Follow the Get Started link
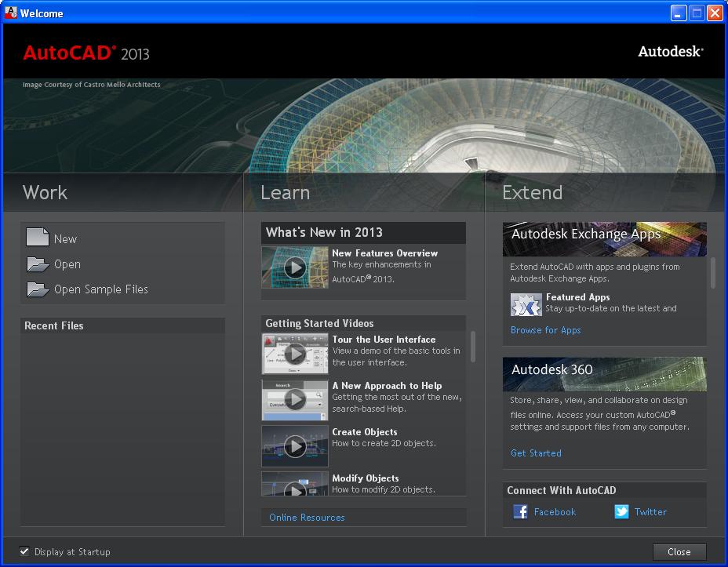 click(x=536, y=453)
